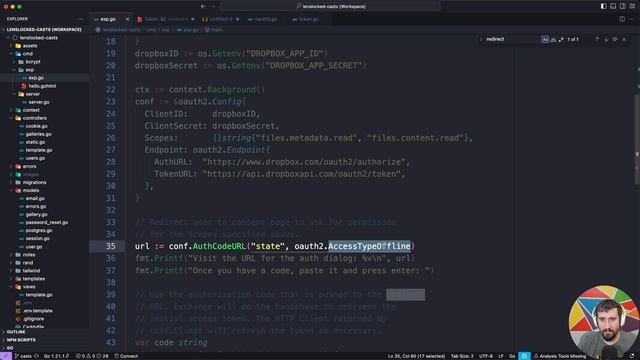Click the Analysis Tools Missing warning
The image size is (640, 360).
560,356
